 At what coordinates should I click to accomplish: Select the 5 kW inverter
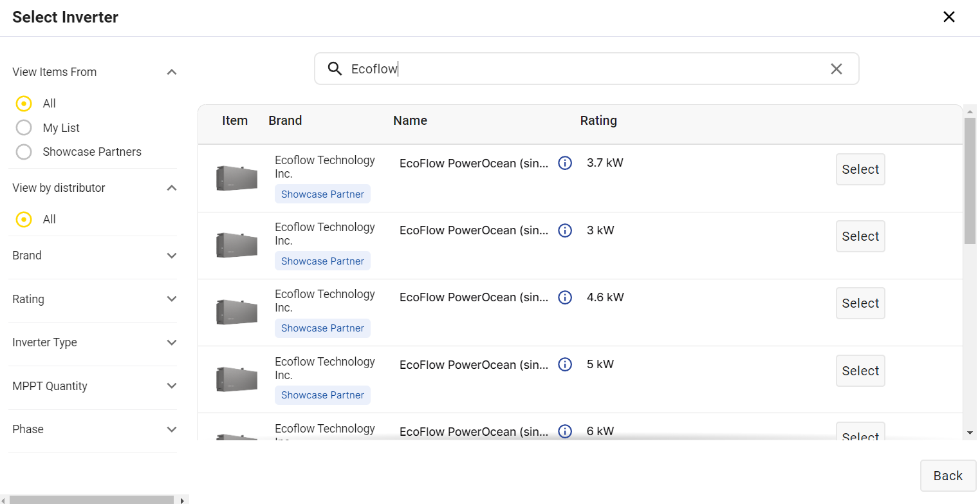pos(860,371)
